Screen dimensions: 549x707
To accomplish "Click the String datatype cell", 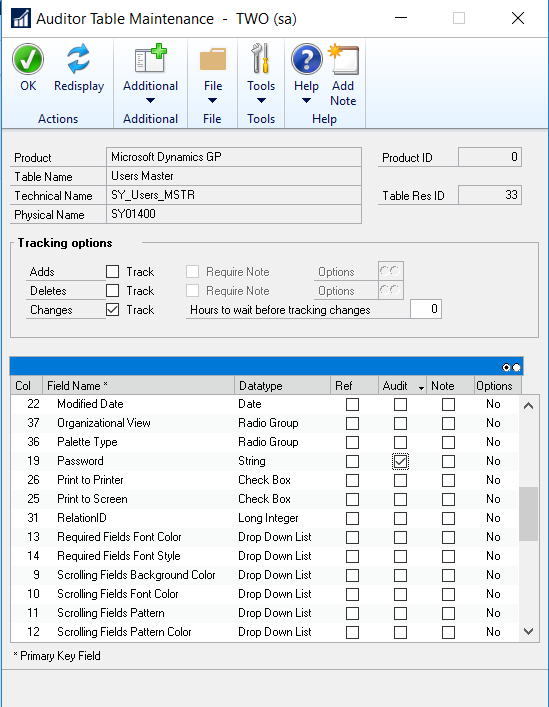I will [252, 461].
